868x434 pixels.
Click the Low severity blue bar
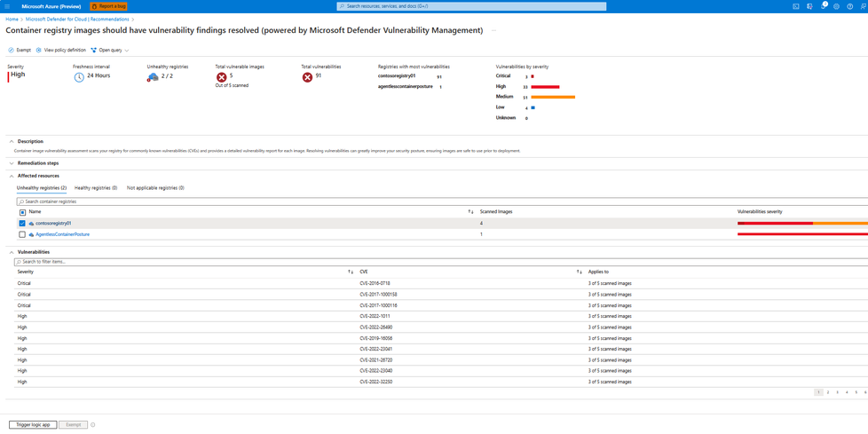point(533,107)
